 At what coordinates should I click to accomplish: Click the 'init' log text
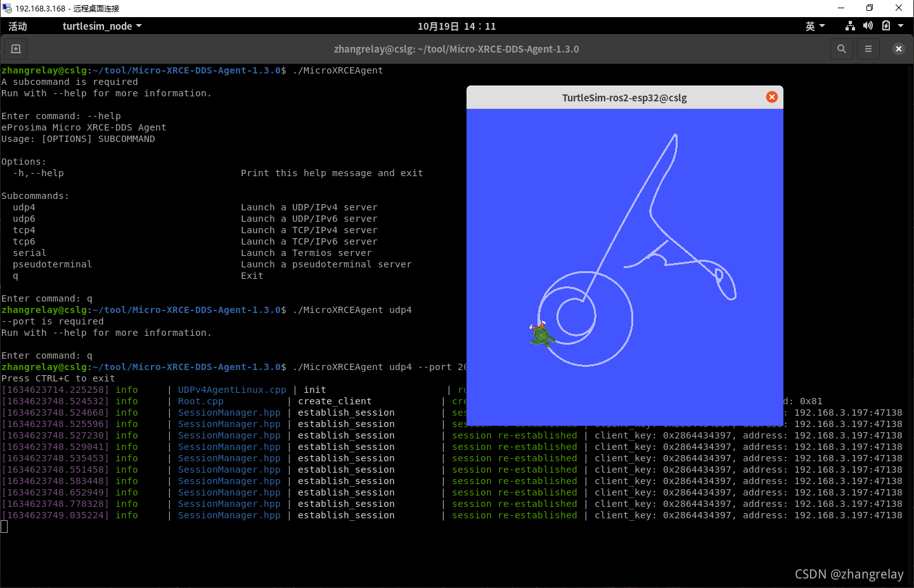pos(314,390)
